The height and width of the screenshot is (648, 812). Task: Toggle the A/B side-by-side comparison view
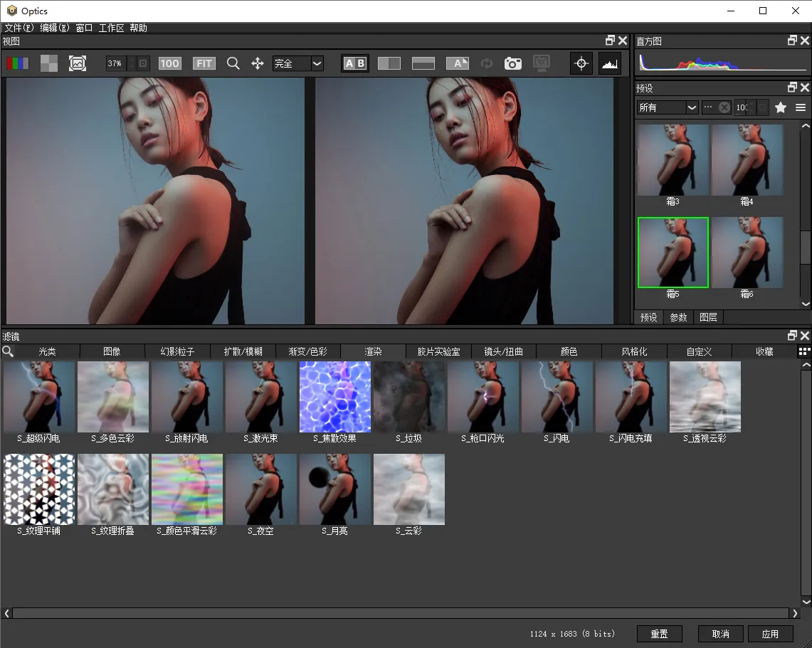pos(354,63)
